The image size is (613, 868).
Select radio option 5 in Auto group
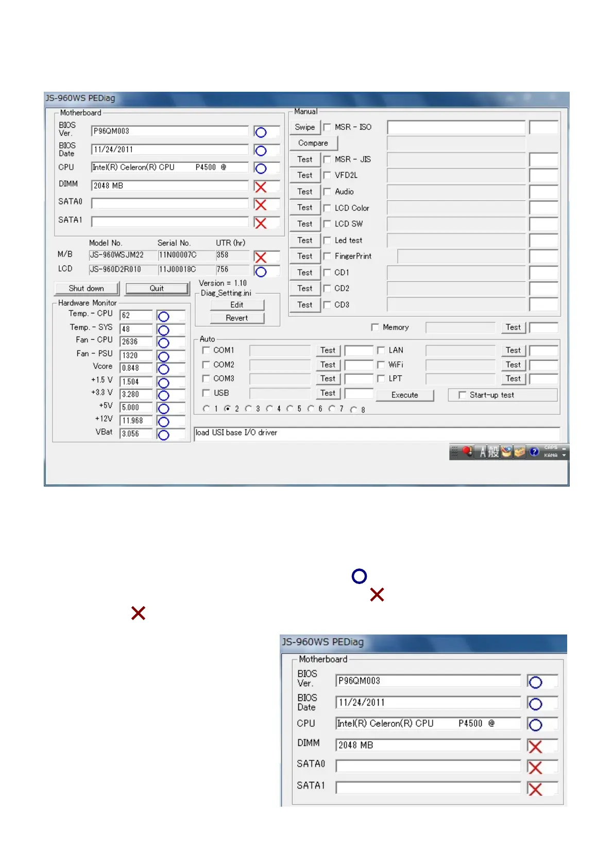point(290,409)
